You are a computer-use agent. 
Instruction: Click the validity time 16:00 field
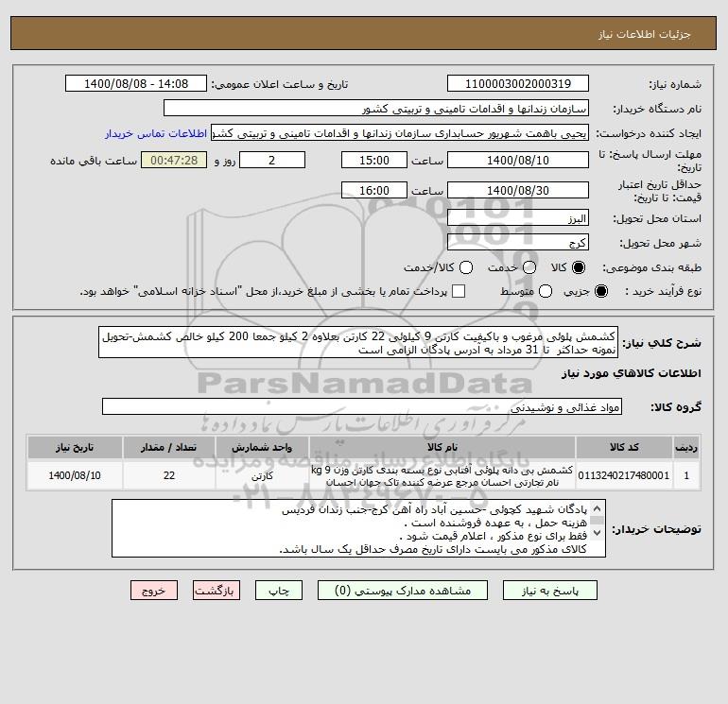[x=374, y=190]
